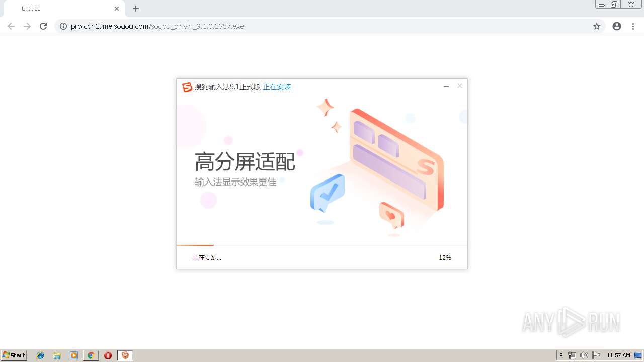Image resolution: width=644 pixels, height=362 pixels.
Task: Click the orange heart bubble graphic
Action: coord(391,215)
